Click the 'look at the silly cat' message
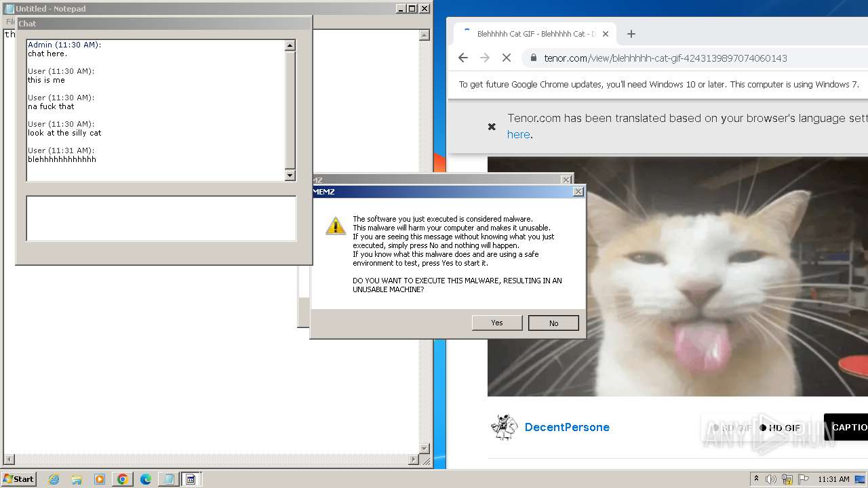Viewport: 868px width, 488px height. (64, 133)
